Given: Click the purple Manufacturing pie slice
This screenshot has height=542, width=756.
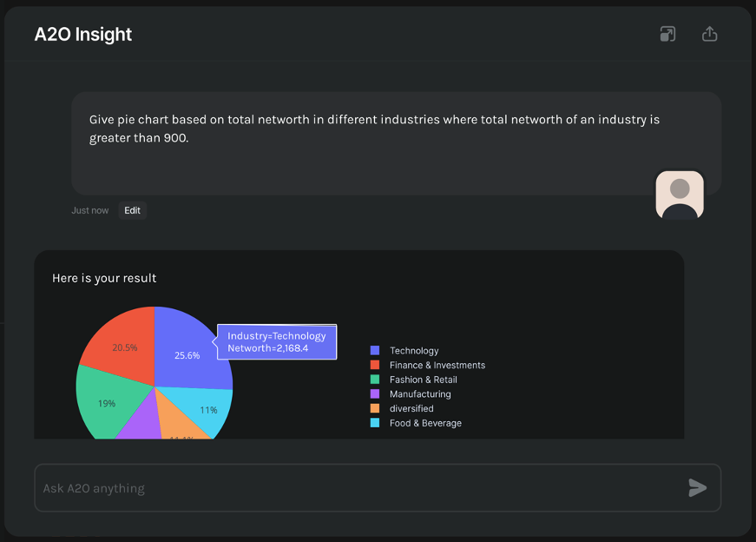Looking at the screenshot, I should [x=141, y=421].
